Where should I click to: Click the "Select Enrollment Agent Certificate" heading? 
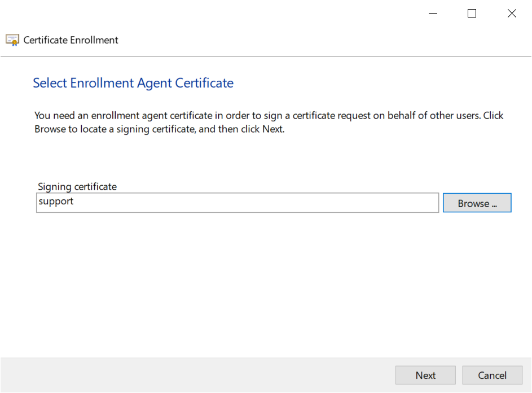133,83
